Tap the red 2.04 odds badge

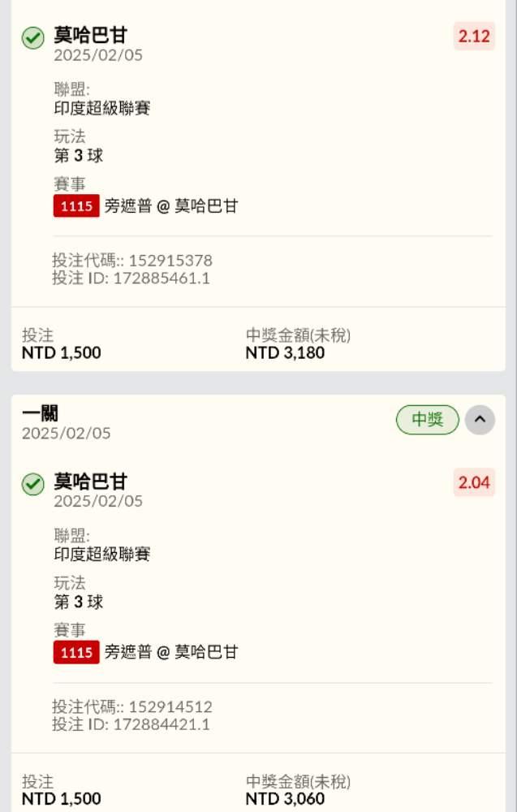click(x=474, y=483)
